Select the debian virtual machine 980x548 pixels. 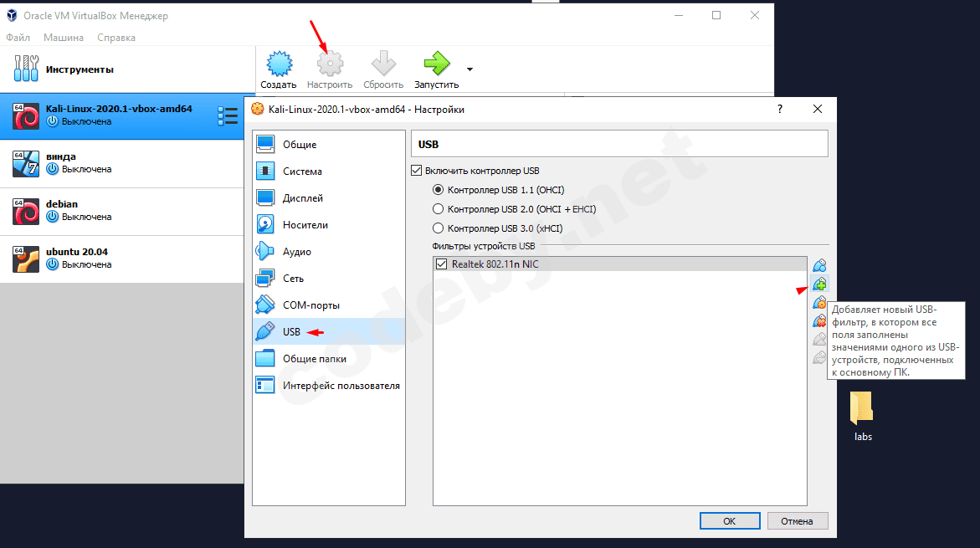pos(122,211)
